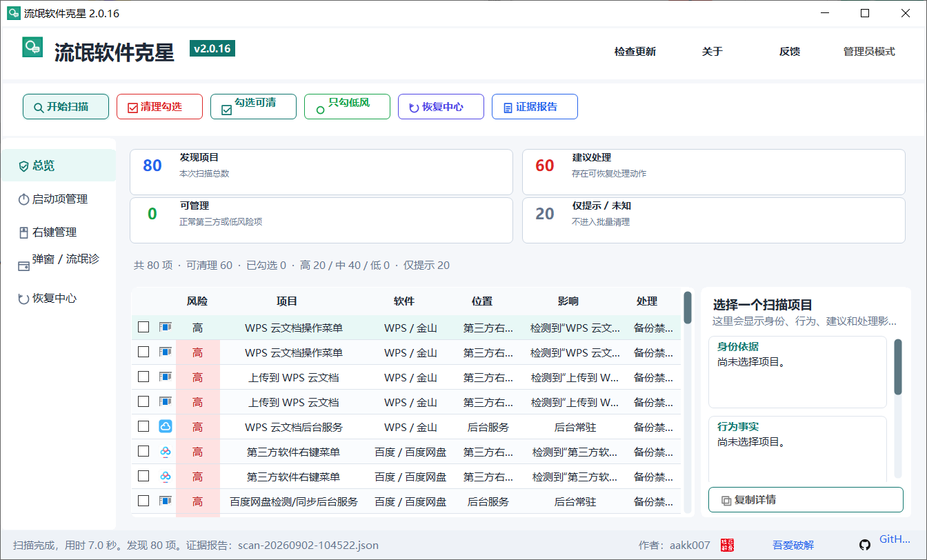
Task: Click the app logo in the title bar
Action: pos(13,13)
